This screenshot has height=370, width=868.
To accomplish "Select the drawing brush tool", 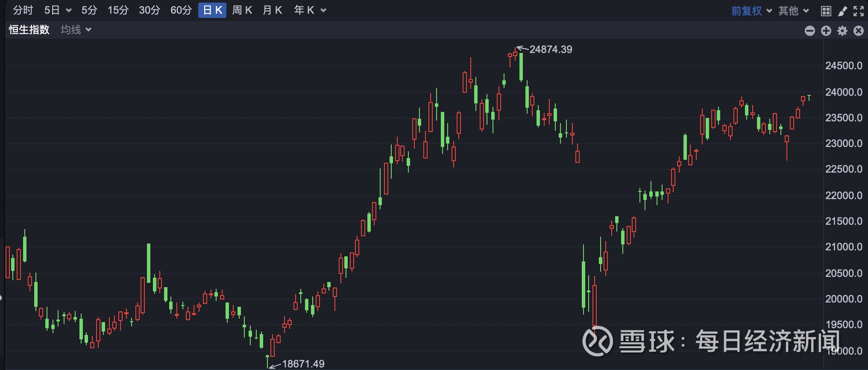I will 842,11.
